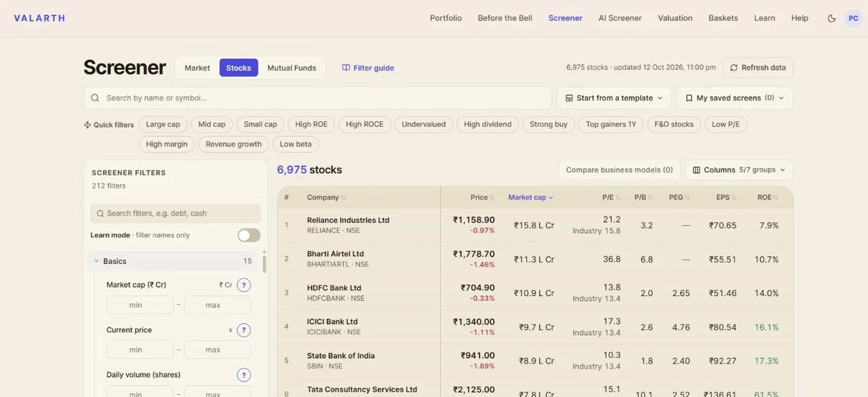Open the PC profile avatar

[x=853, y=18]
